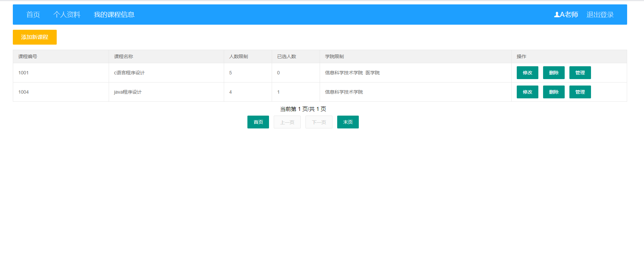
Task: Click the A老师 username label
Action: click(x=569, y=15)
